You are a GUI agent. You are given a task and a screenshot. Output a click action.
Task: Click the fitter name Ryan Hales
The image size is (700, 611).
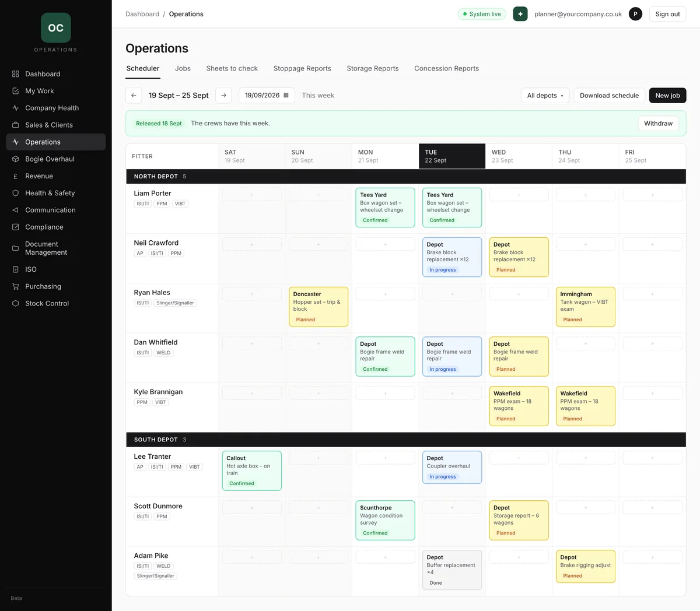pos(152,293)
